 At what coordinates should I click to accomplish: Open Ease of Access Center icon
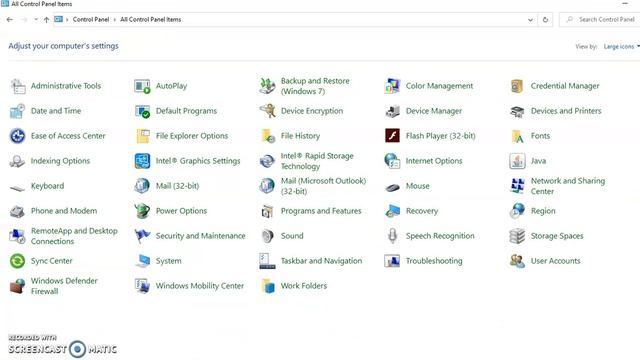(x=18, y=136)
